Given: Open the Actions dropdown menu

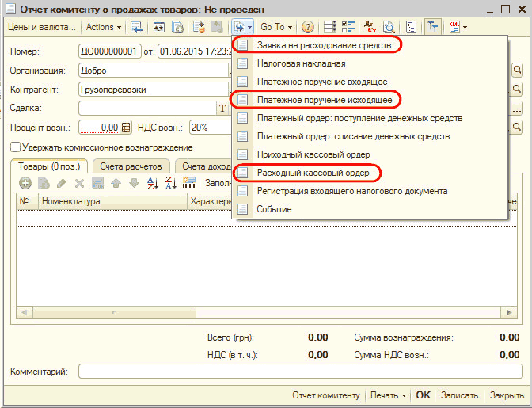Looking at the screenshot, I should click(x=104, y=27).
